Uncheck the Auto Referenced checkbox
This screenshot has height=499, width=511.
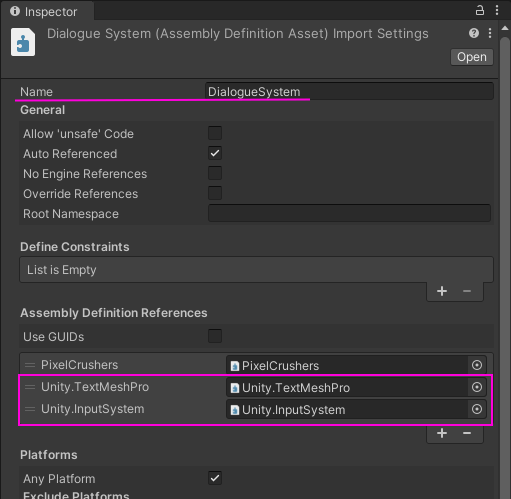click(x=215, y=153)
